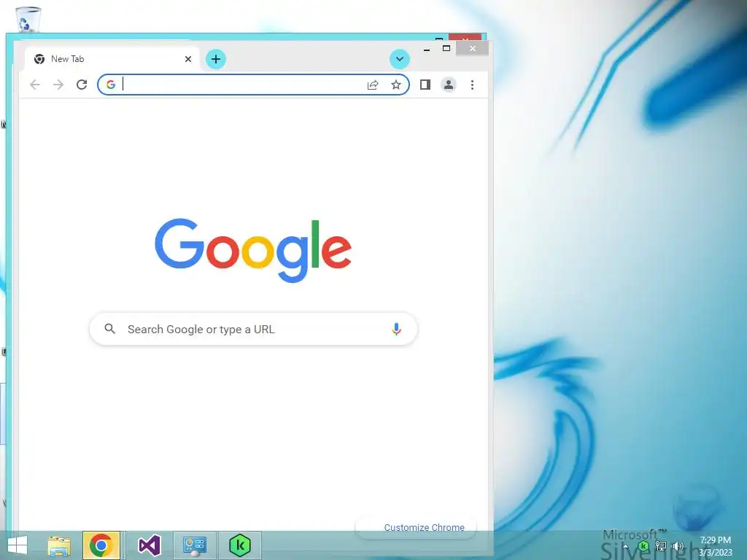
Task: Maximize the Chrome window
Action: (446, 49)
